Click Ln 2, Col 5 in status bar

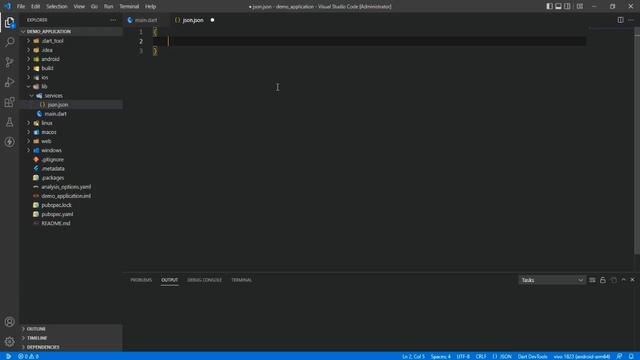(413, 356)
